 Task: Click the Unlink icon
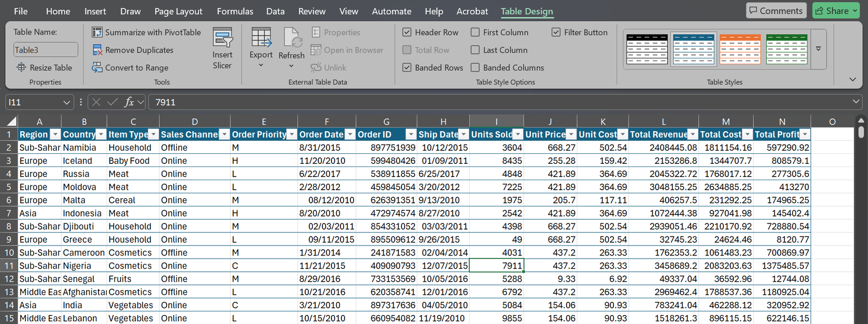coord(316,67)
